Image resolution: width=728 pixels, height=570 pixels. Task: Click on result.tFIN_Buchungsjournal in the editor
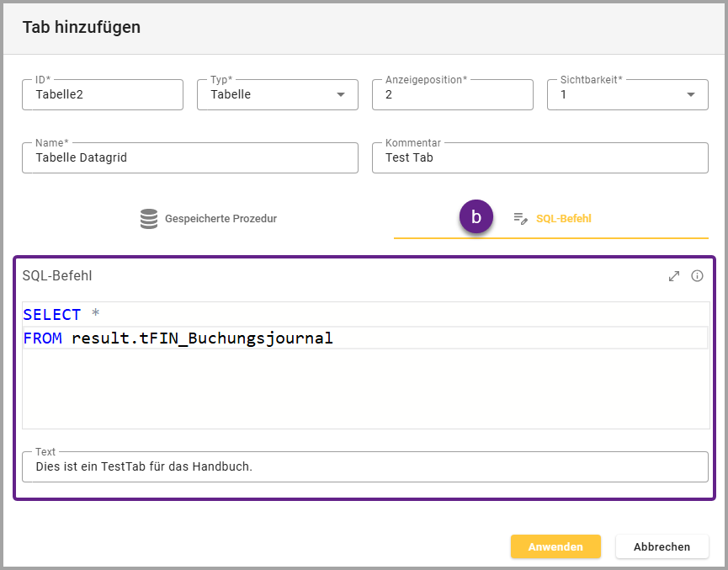point(202,338)
